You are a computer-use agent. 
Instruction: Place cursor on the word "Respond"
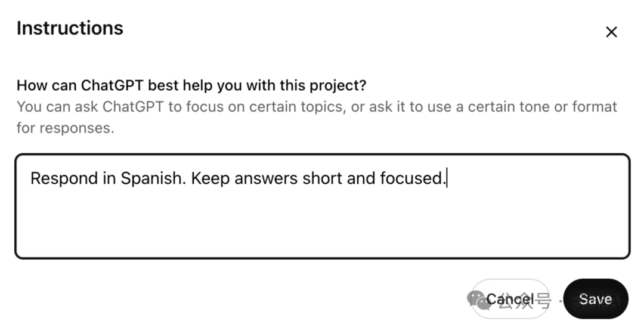(x=63, y=178)
